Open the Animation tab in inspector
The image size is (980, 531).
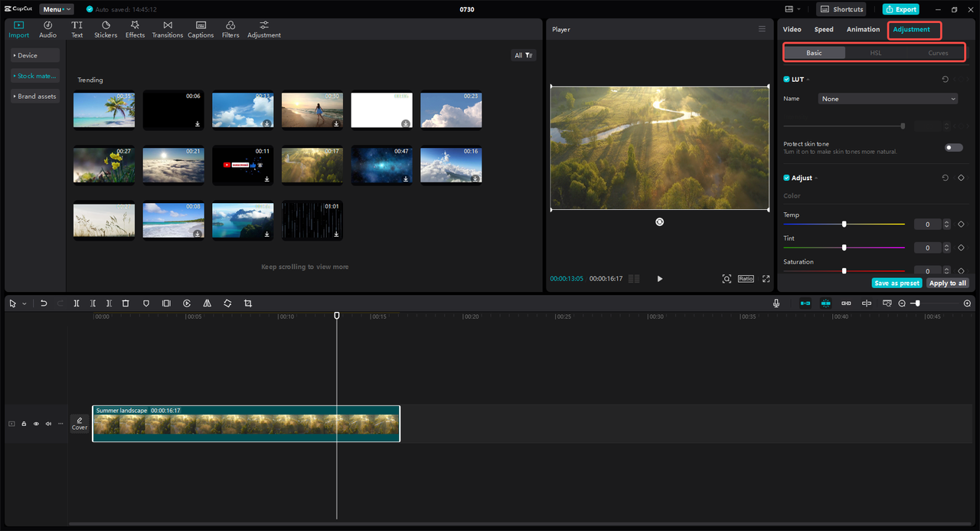[x=863, y=29]
